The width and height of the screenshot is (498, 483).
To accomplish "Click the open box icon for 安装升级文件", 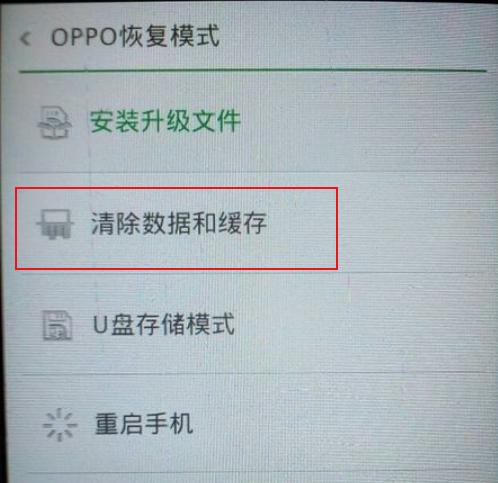I will coord(54,122).
